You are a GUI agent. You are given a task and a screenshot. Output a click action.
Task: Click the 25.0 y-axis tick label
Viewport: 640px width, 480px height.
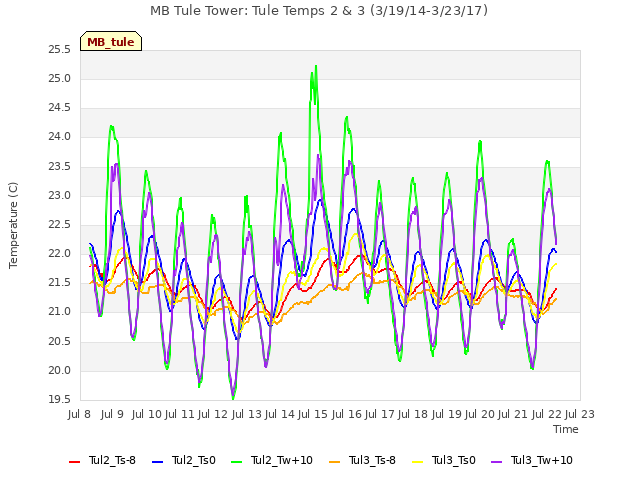(x=59, y=79)
